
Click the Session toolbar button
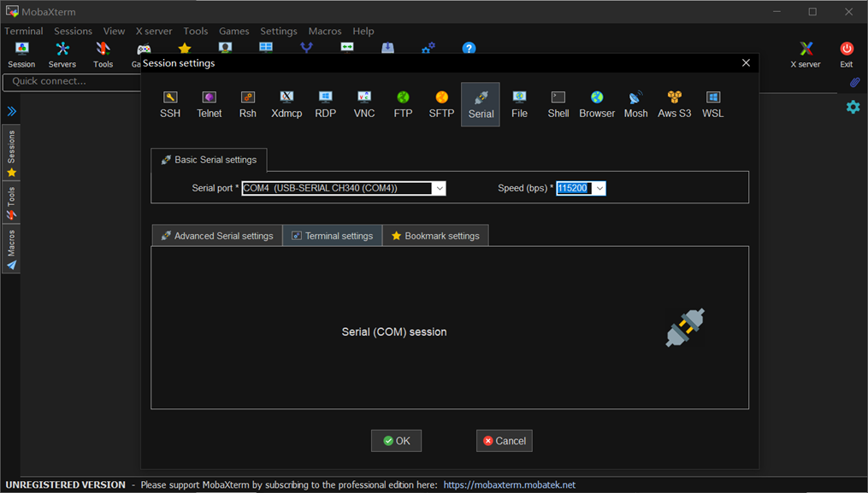tap(21, 56)
